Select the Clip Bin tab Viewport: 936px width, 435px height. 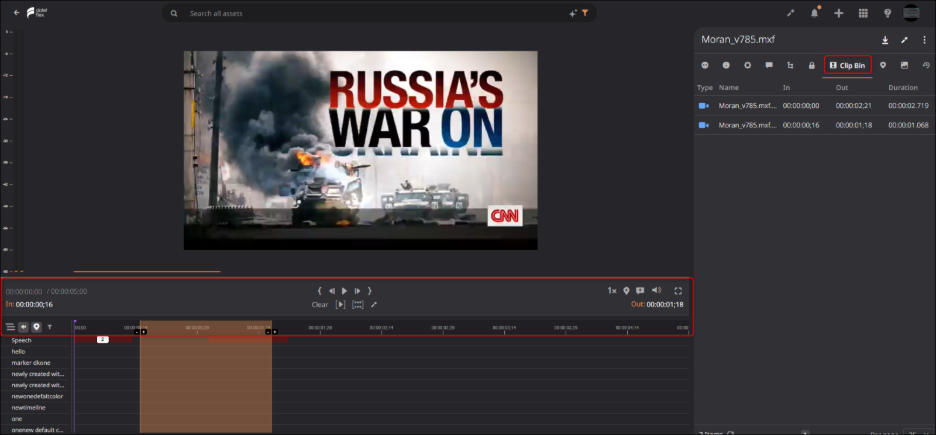[848, 65]
